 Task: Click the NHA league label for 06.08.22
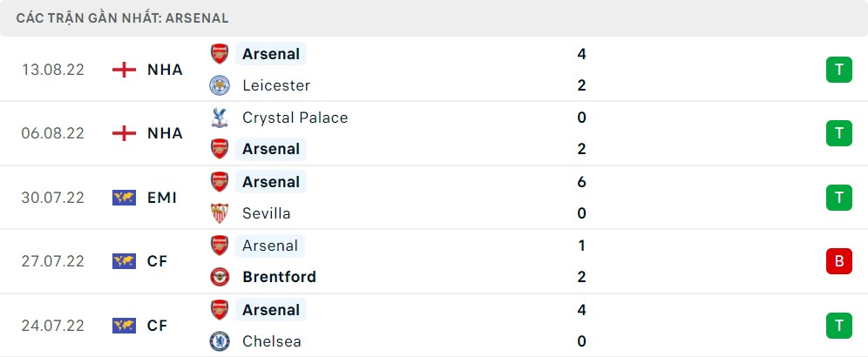[x=165, y=133]
